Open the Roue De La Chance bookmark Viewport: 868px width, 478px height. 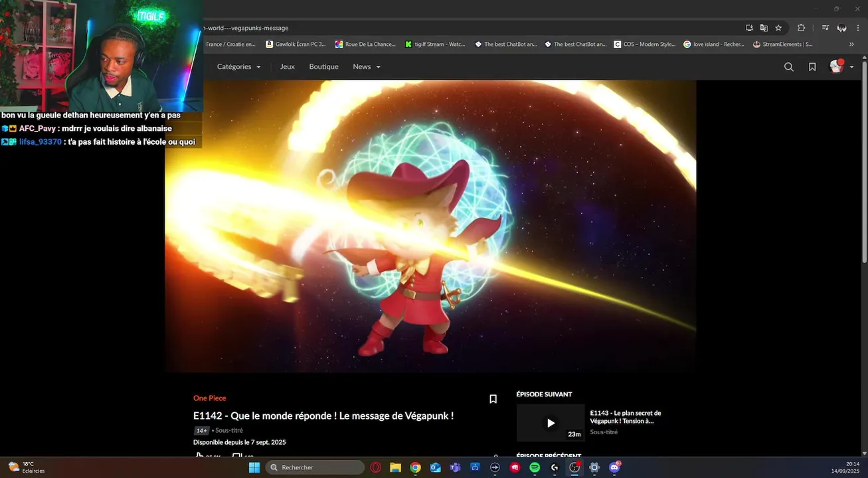pyautogui.click(x=365, y=44)
